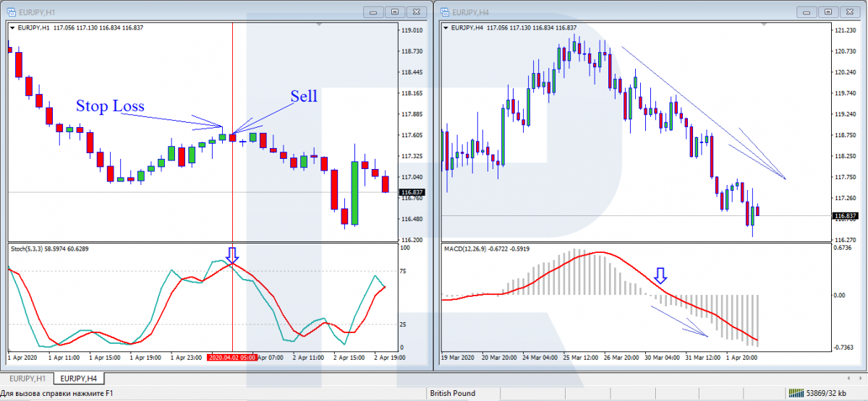The height and width of the screenshot is (401, 868).
Task: Click chart shift triangle on H1 chart
Action: pyautogui.click(x=318, y=24)
